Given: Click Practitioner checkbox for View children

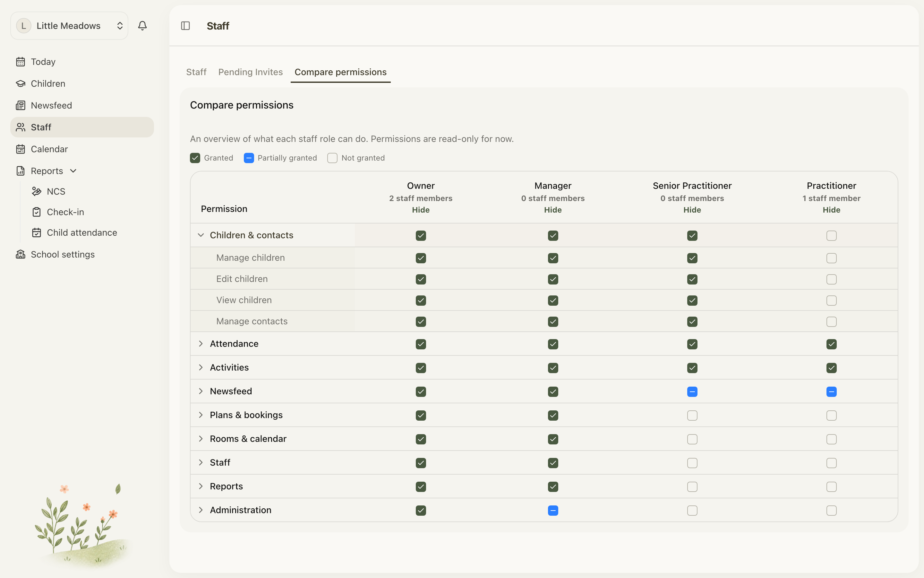Looking at the screenshot, I should (832, 301).
